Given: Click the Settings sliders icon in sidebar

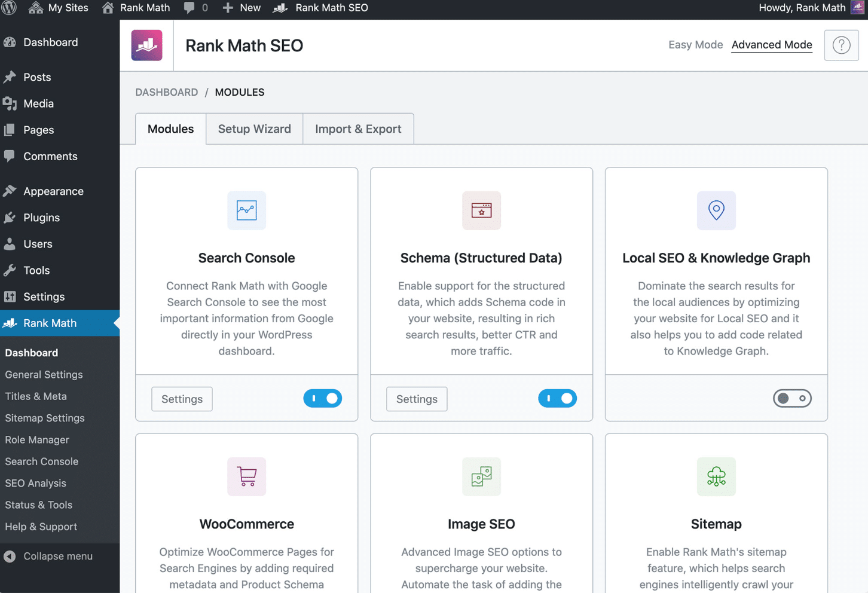Looking at the screenshot, I should [10, 296].
